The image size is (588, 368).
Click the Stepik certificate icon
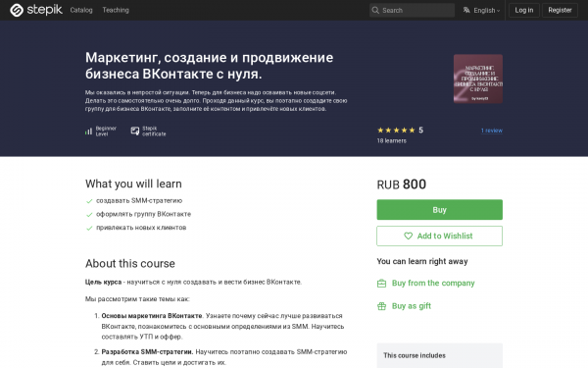point(134,131)
